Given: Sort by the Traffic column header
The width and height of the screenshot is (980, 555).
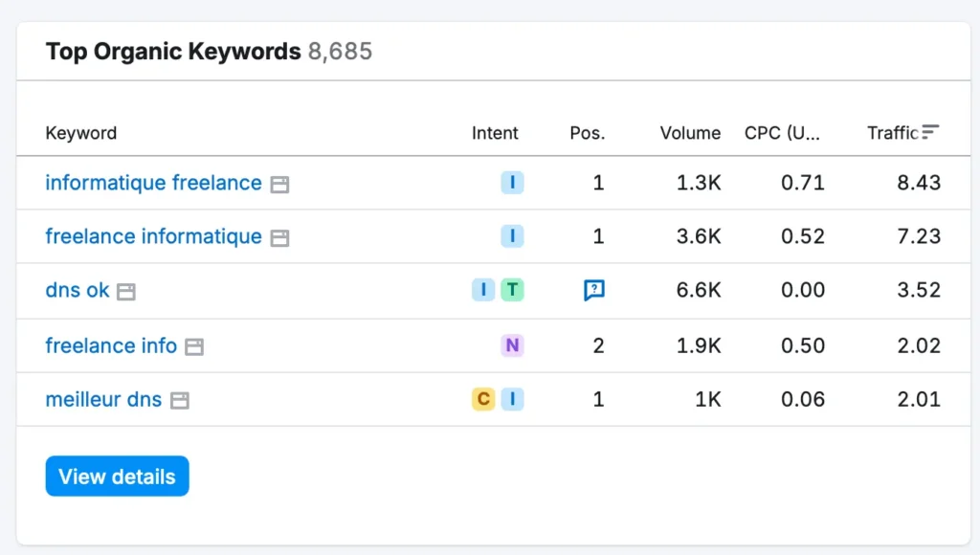Looking at the screenshot, I should [x=893, y=133].
